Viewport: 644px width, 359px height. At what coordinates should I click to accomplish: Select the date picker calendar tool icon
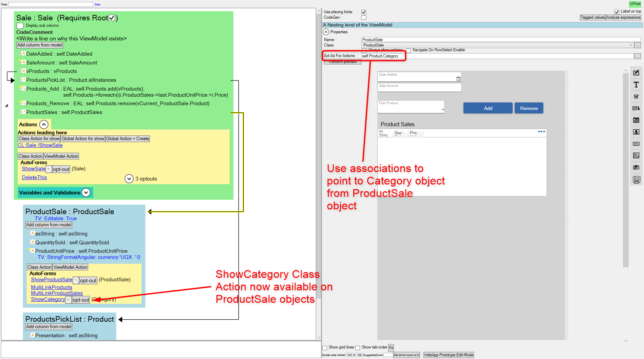click(x=636, y=120)
